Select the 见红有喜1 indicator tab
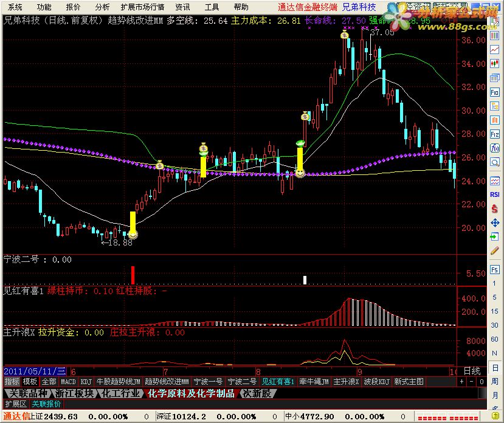504x423 pixels. click(278, 382)
